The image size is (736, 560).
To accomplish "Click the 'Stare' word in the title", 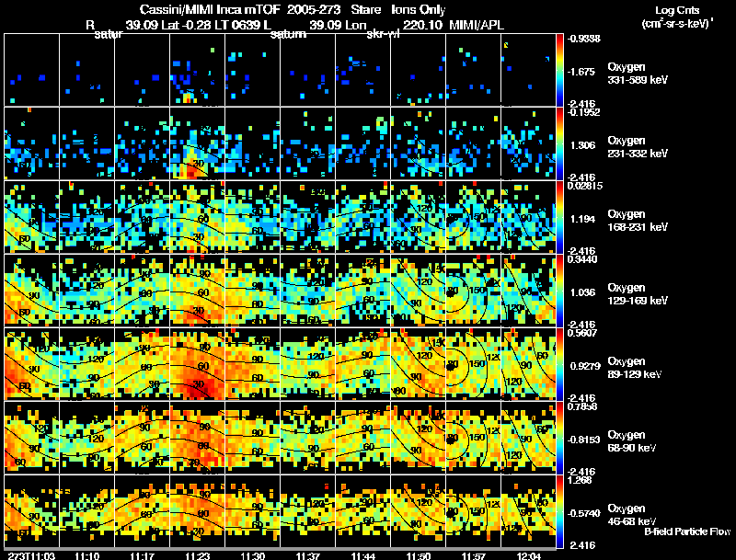I will 365,9.
